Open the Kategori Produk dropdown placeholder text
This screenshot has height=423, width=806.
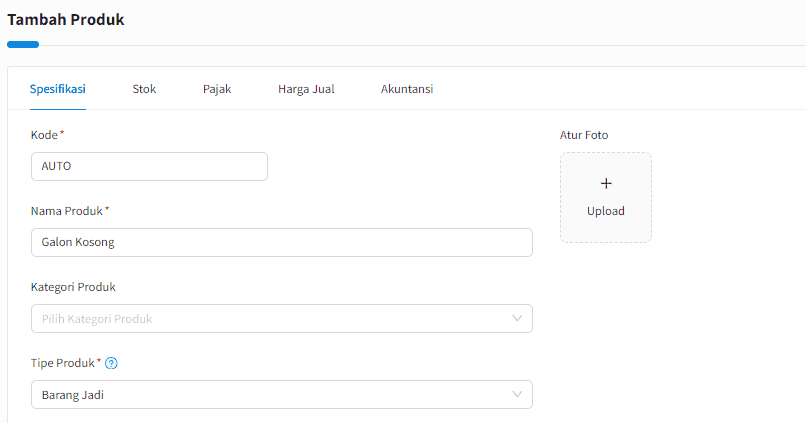[98, 319]
